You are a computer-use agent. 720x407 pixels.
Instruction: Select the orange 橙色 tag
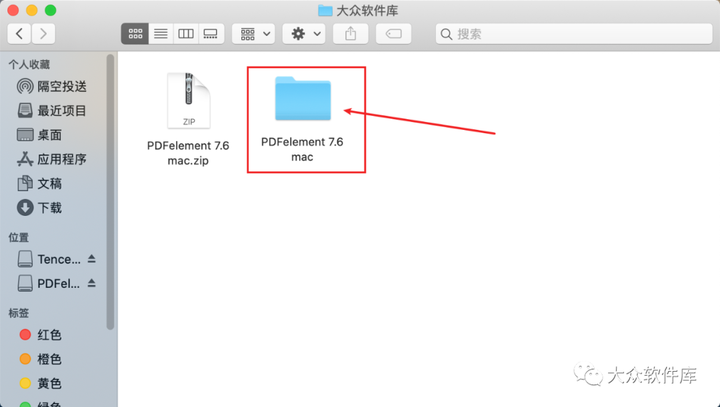click(40, 359)
